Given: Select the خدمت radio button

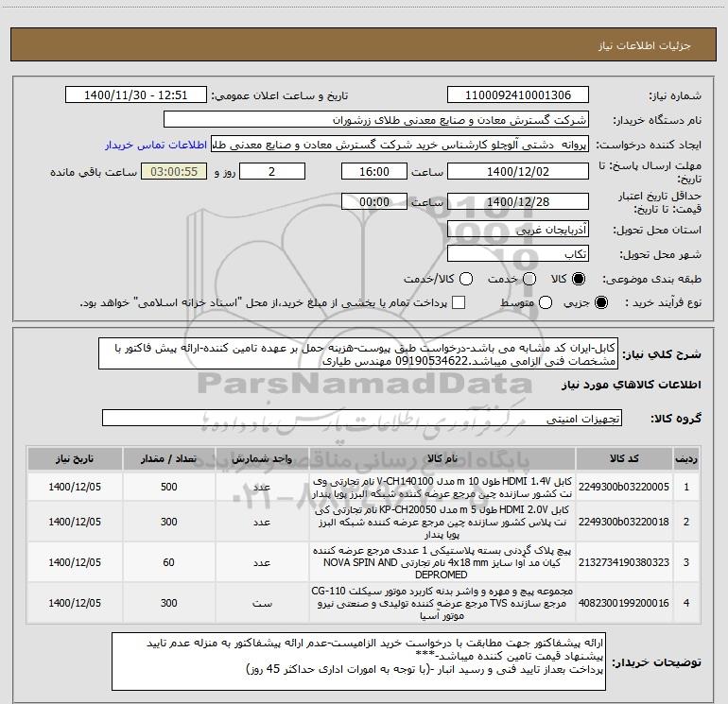Looking at the screenshot, I should pos(529,279).
